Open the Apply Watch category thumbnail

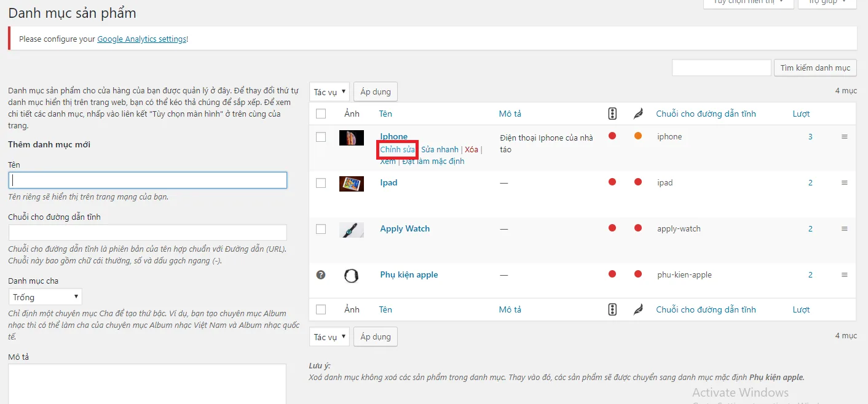point(352,230)
